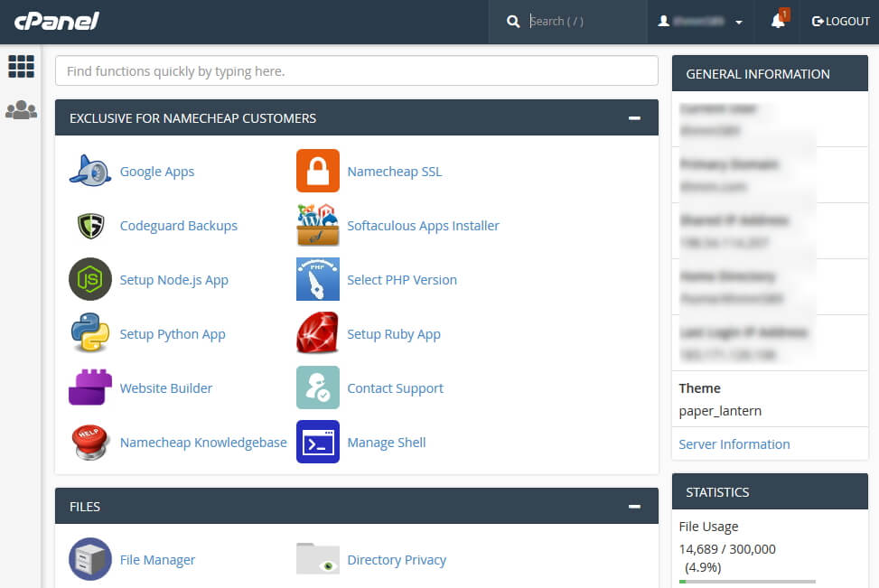Click the Setup Node.js App icon
The width and height of the screenshot is (879, 588).
[90, 279]
